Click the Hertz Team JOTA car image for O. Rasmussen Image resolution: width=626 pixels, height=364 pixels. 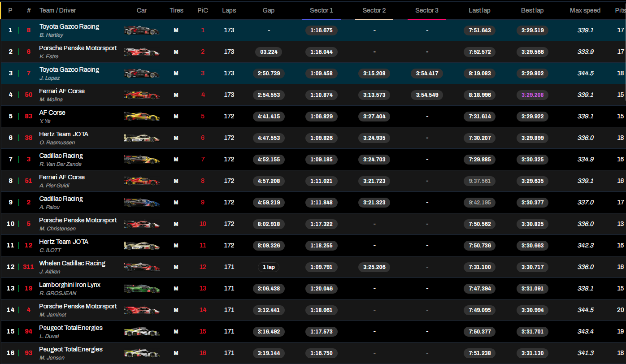click(141, 138)
